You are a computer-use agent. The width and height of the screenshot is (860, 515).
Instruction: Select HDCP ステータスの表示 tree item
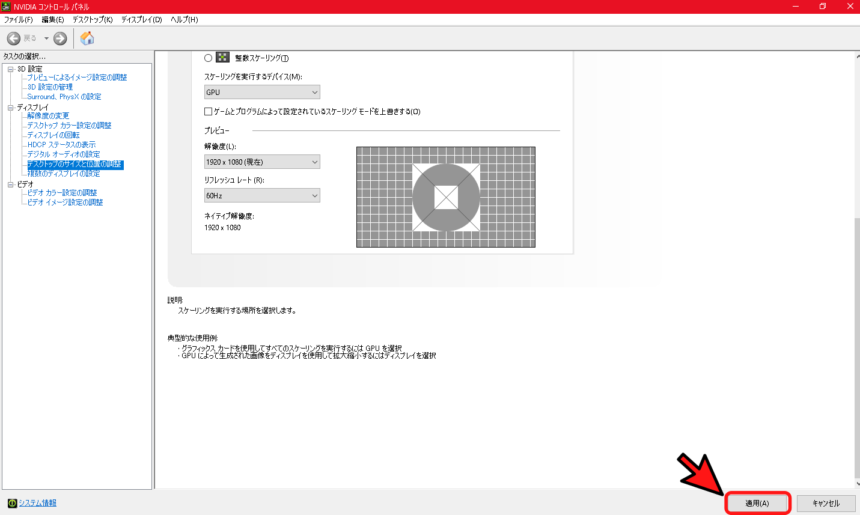pos(61,145)
